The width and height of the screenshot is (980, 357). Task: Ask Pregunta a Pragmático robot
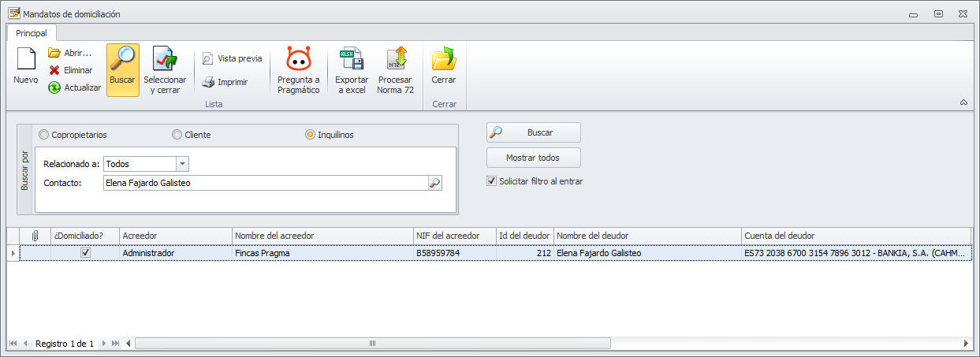point(298,59)
